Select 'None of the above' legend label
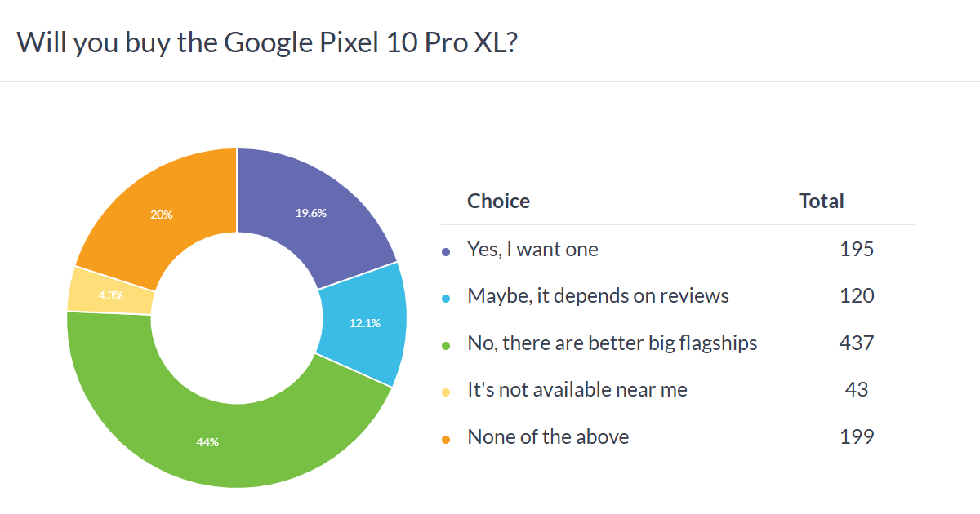The width and height of the screenshot is (980, 514). [x=548, y=437]
